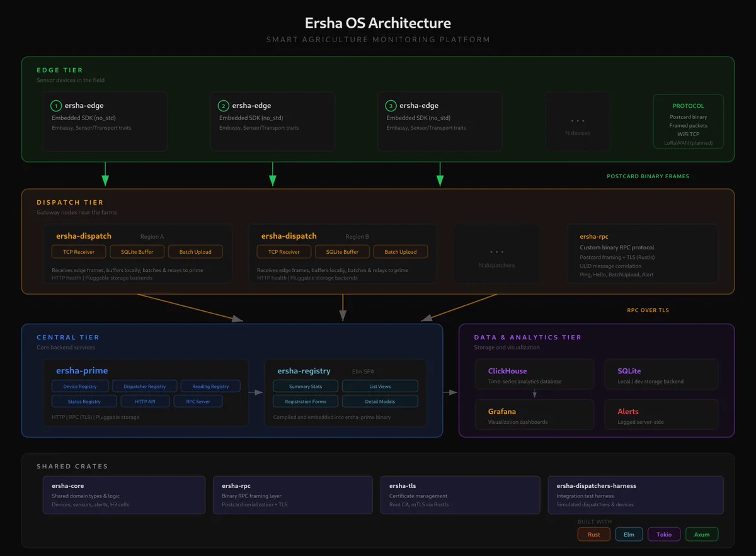Click ersha-dispatch heading for Region B
Screen dimensions: 756x556
click(289, 236)
